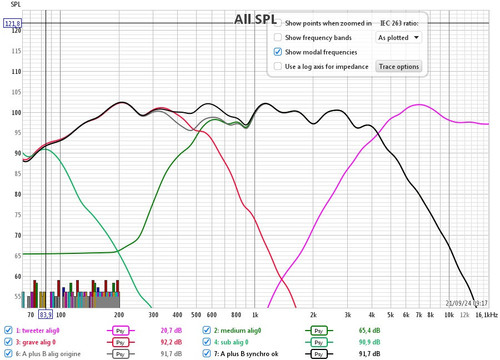The image size is (500, 360).
Task: Uncheck Show modal frequencies
Action: click(x=278, y=52)
